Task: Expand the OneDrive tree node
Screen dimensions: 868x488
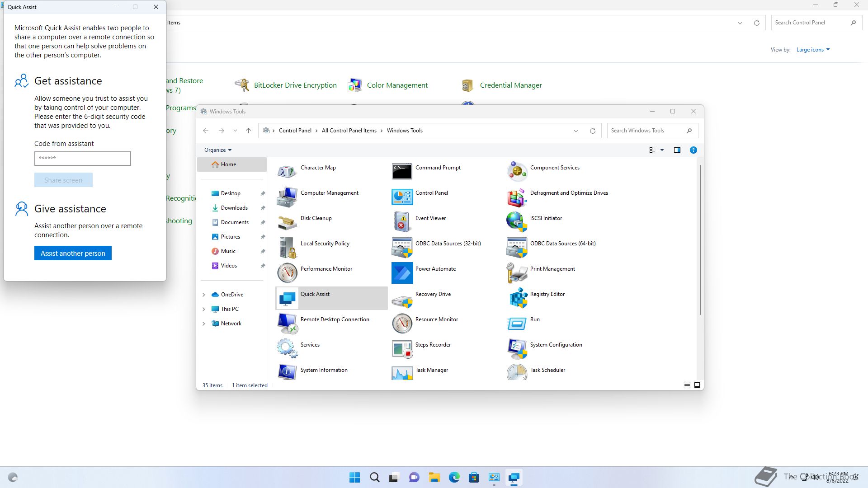Action: coord(203,295)
